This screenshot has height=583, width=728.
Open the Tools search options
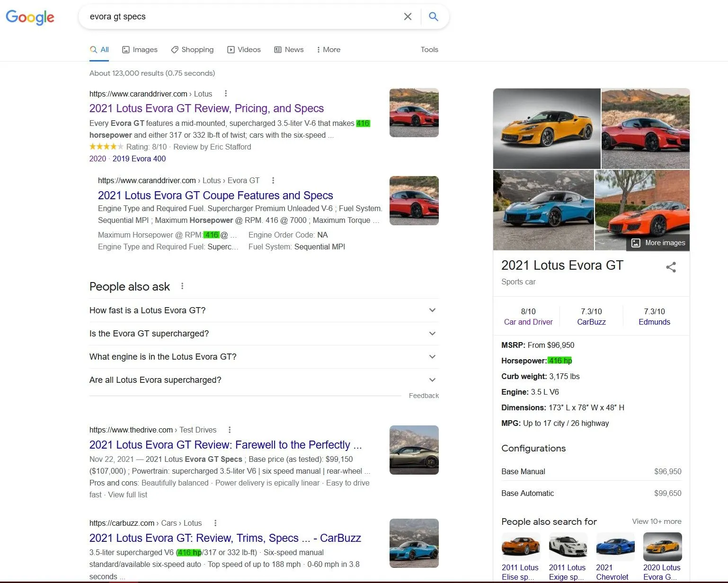coord(429,50)
